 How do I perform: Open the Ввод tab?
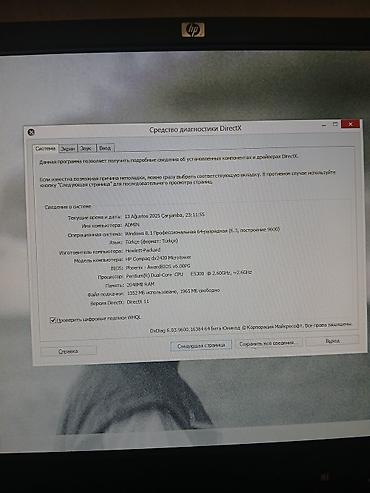pos(105,148)
